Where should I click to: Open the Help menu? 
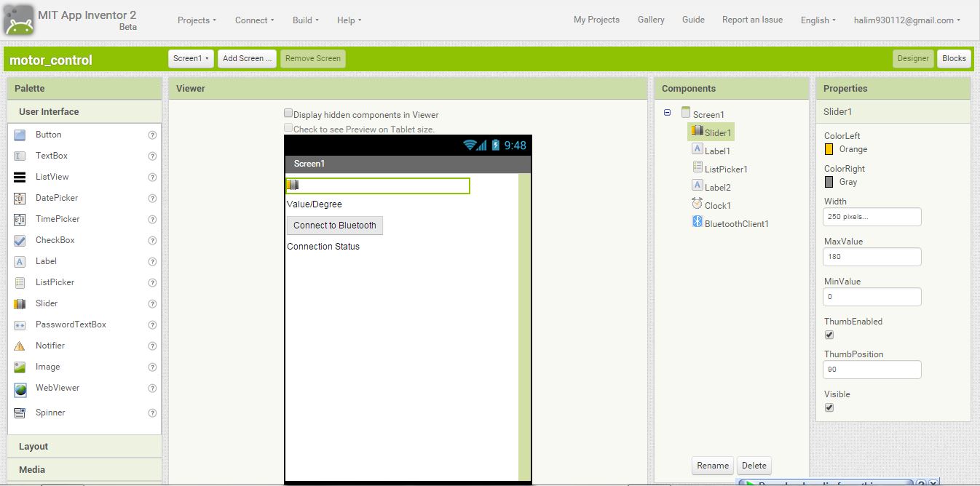[349, 20]
